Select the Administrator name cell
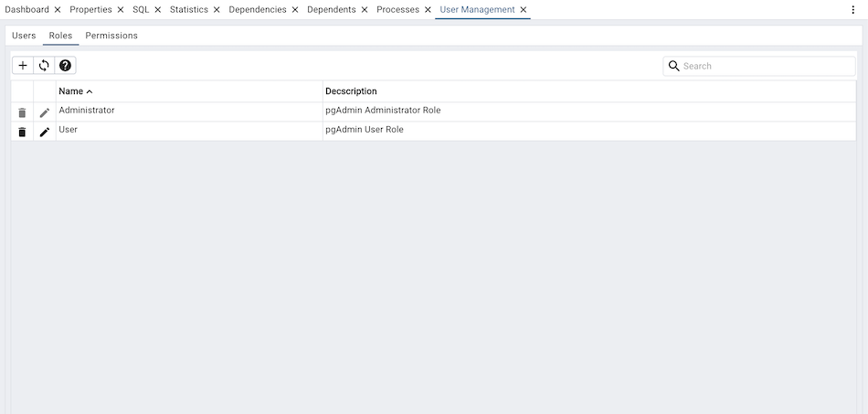This screenshot has width=868, height=414. point(87,111)
